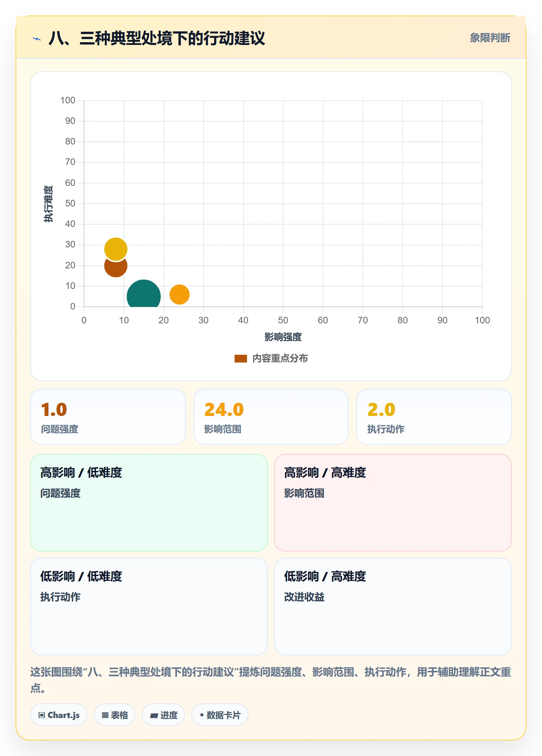Select the 高影响 / 高难度 quadrant card
The width and height of the screenshot is (542, 756).
pyautogui.click(x=393, y=503)
